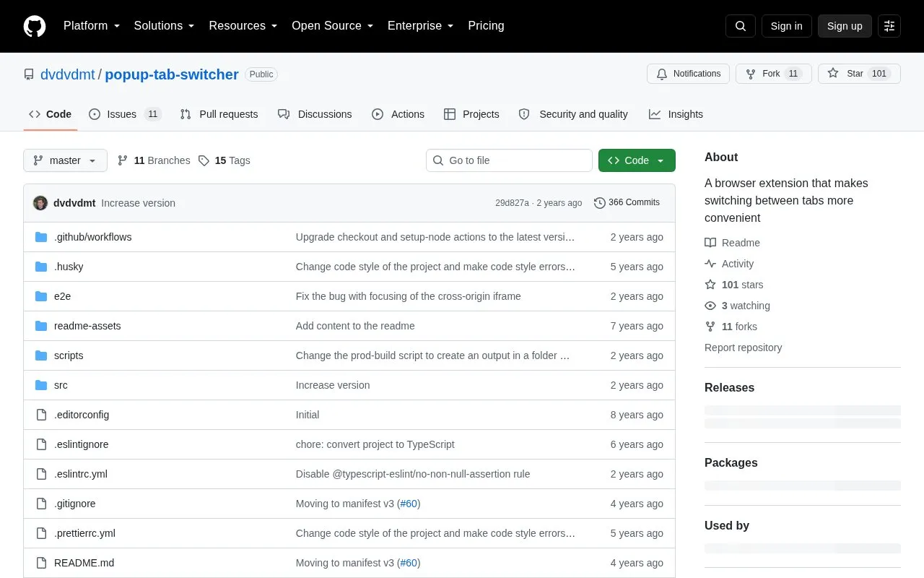The height and width of the screenshot is (578, 924).
Task: Open the Report repository link
Action: (x=743, y=348)
